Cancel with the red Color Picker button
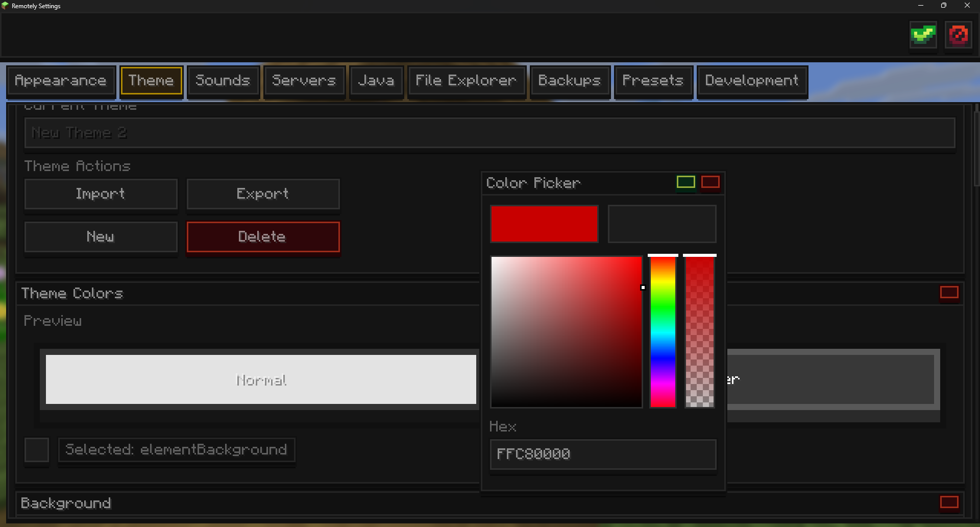Image resolution: width=980 pixels, height=527 pixels. point(710,182)
